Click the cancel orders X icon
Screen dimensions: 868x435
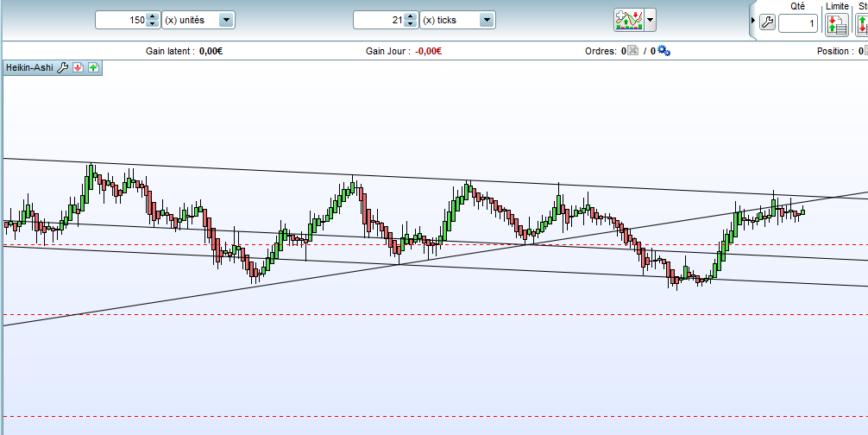pos(632,51)
